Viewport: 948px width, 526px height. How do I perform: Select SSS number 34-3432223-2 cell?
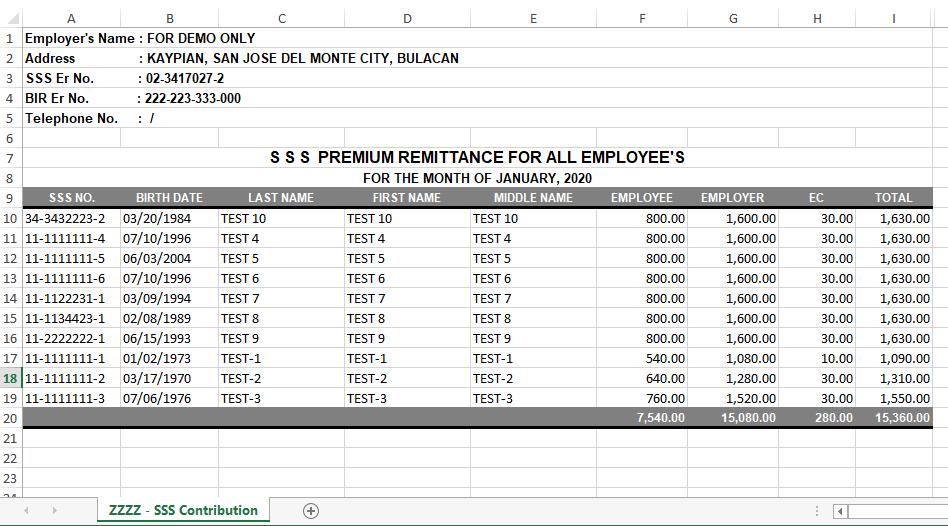click(71, 218)
